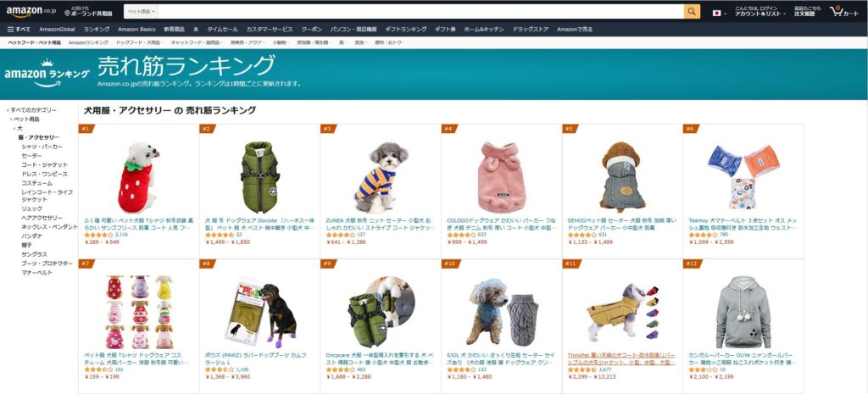Click すべてのカテゴリー in the sidebar

pos(33,110)
